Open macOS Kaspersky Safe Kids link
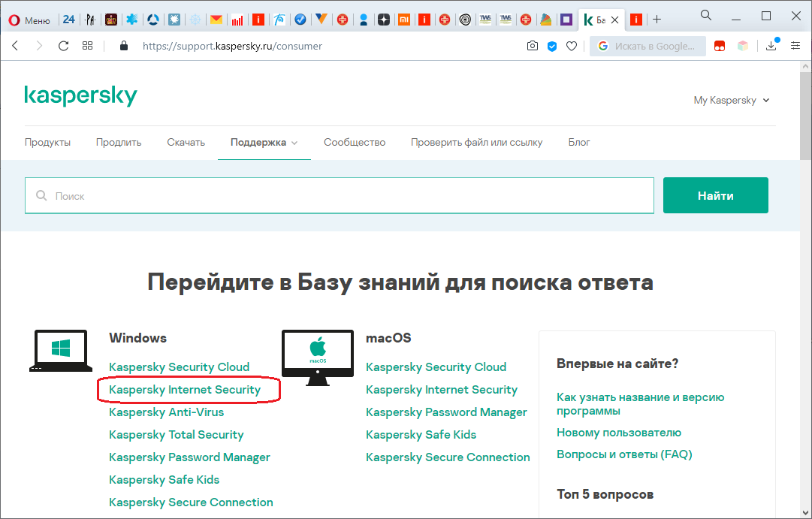The image size is (812, 519). point(421,435)
